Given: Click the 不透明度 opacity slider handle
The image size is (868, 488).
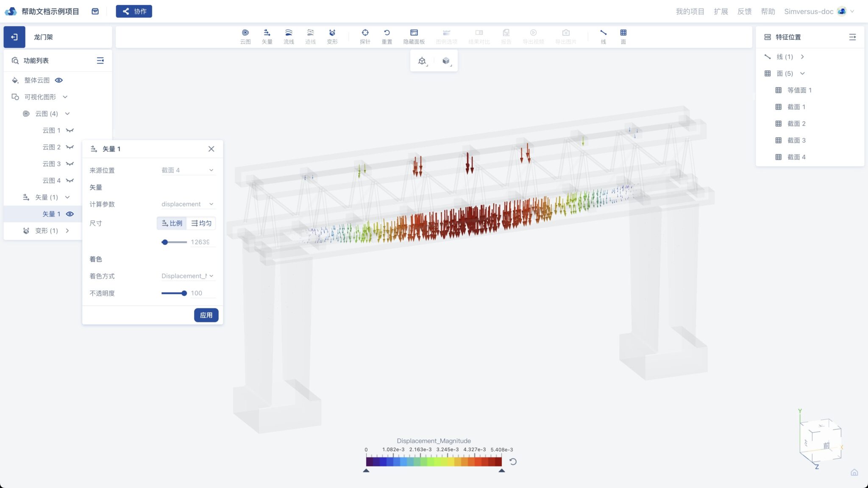Looking at the screenshot, I should [184, 293].
